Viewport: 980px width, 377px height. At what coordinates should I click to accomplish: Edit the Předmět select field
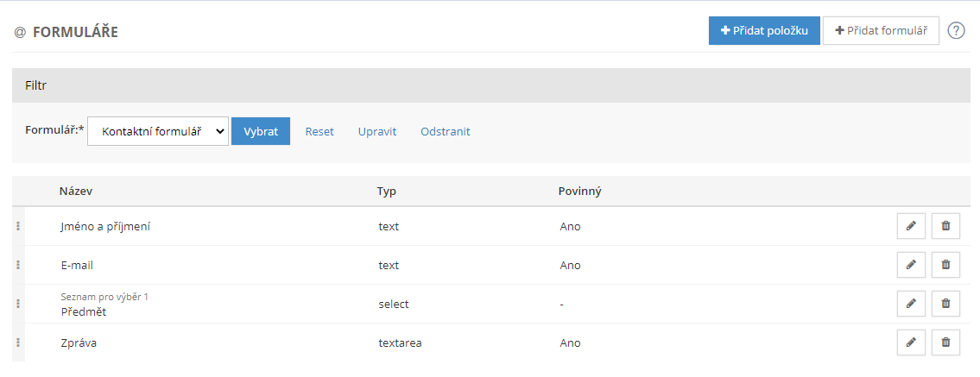tap(911, 304)
